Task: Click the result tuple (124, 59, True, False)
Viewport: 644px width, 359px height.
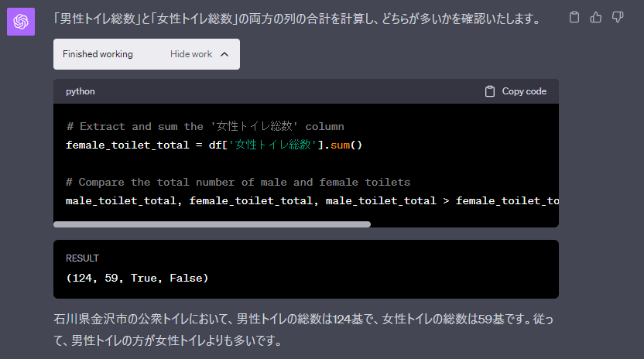Action: [x=137, y=278]
